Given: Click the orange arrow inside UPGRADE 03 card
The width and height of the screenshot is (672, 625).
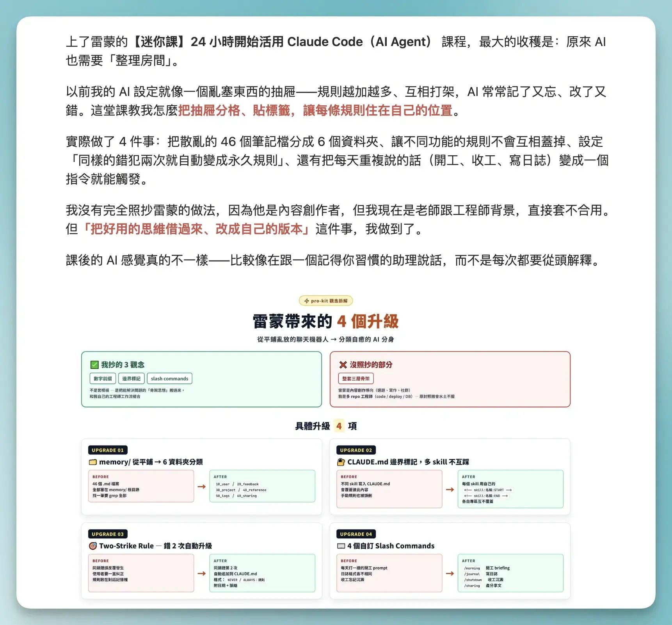Looking at the screenshot, I should [x=201, y=573].
